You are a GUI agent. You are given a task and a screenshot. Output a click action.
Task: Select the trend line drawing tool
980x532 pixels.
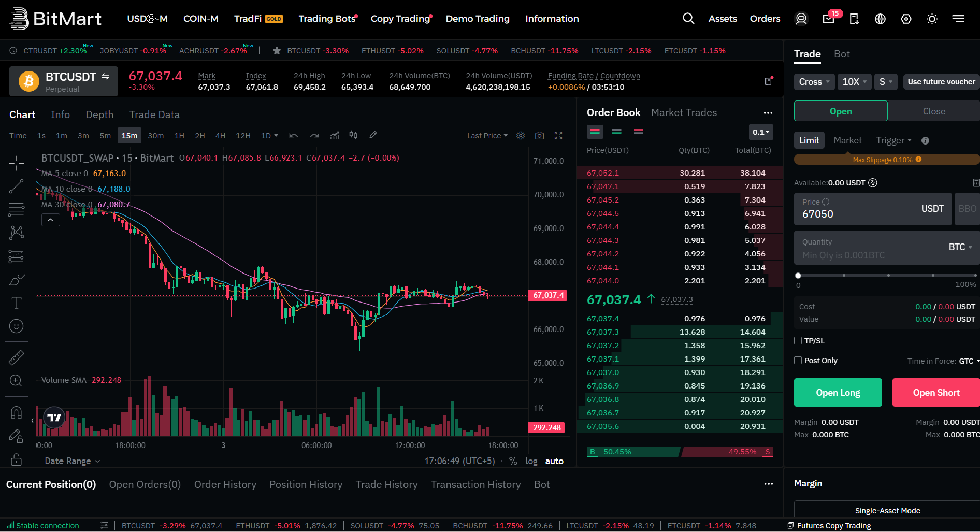(x=17, y=186)
